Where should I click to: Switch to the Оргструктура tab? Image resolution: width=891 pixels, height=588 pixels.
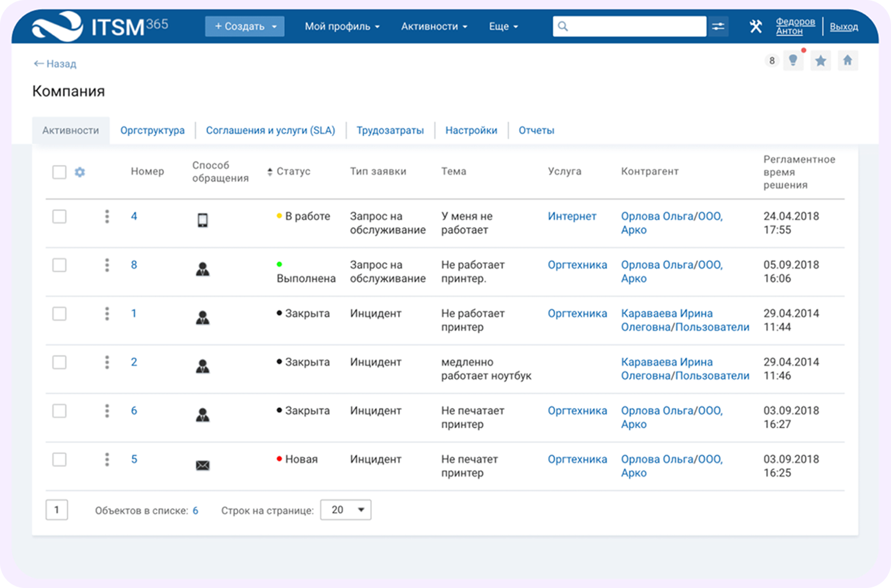153,130
